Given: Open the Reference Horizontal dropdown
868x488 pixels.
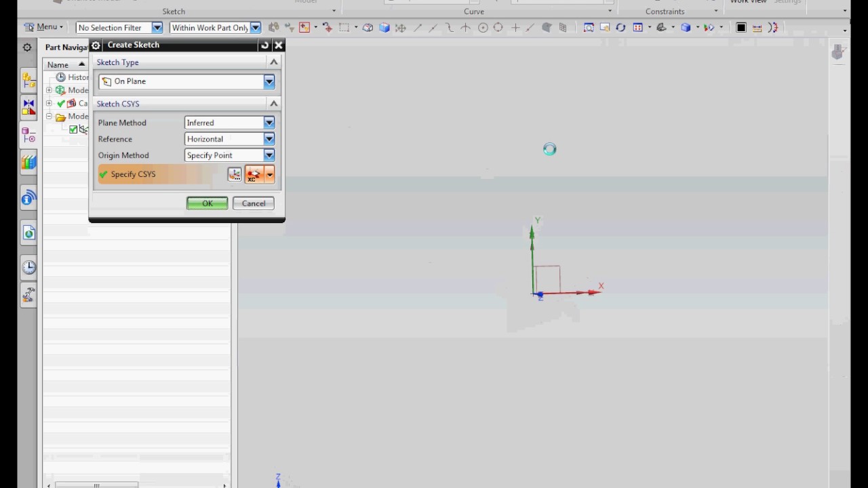Looking at the screenshot, I should click(269, 139).
